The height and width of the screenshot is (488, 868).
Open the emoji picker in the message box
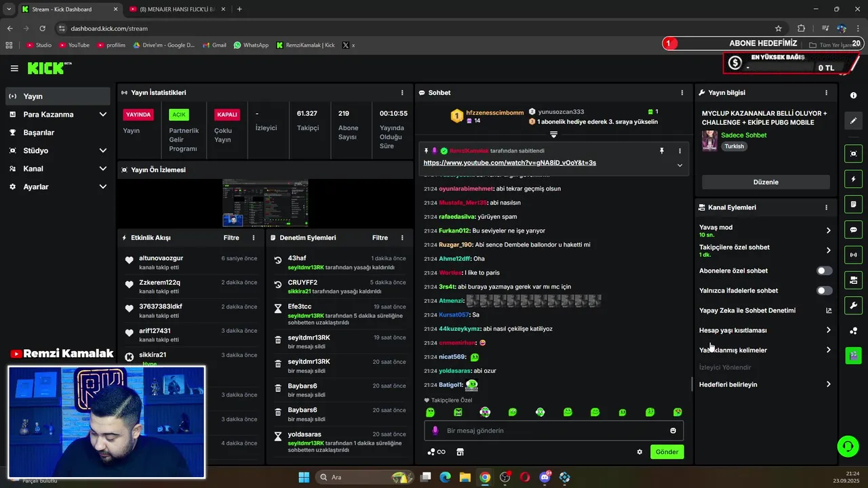[673, 430]
